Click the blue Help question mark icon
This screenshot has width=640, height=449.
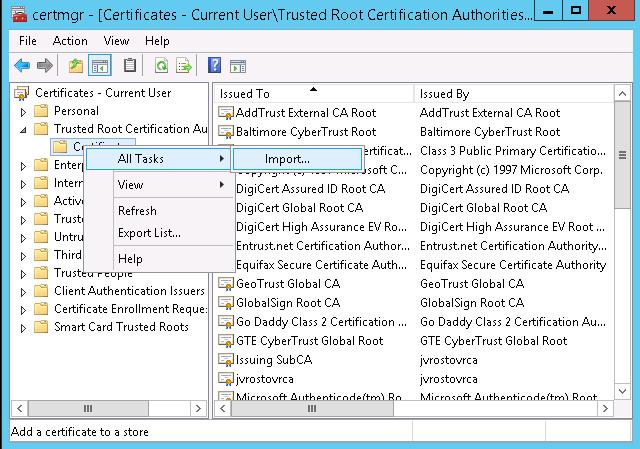tap(214, 65)
